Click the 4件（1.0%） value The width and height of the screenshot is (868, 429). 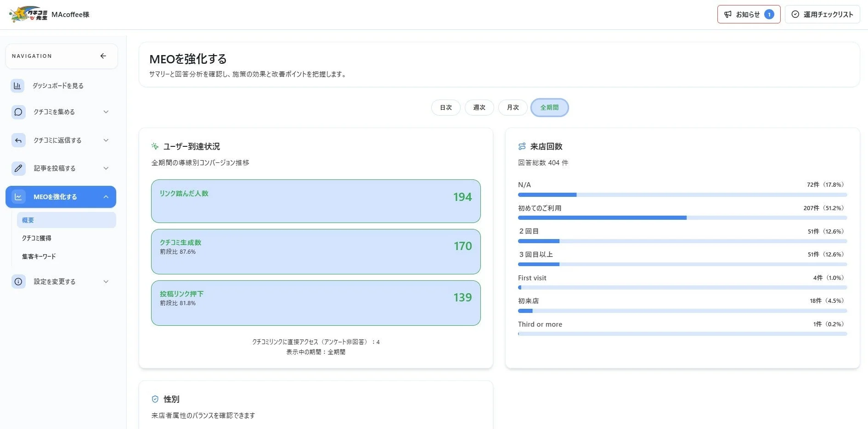click(829, 278)
